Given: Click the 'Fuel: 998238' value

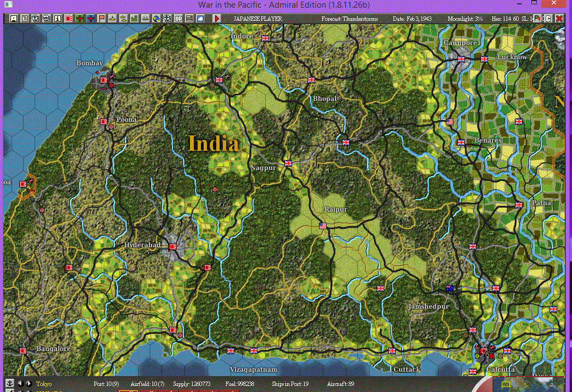Looking at the screenshot, I should (x=240, y=384).
